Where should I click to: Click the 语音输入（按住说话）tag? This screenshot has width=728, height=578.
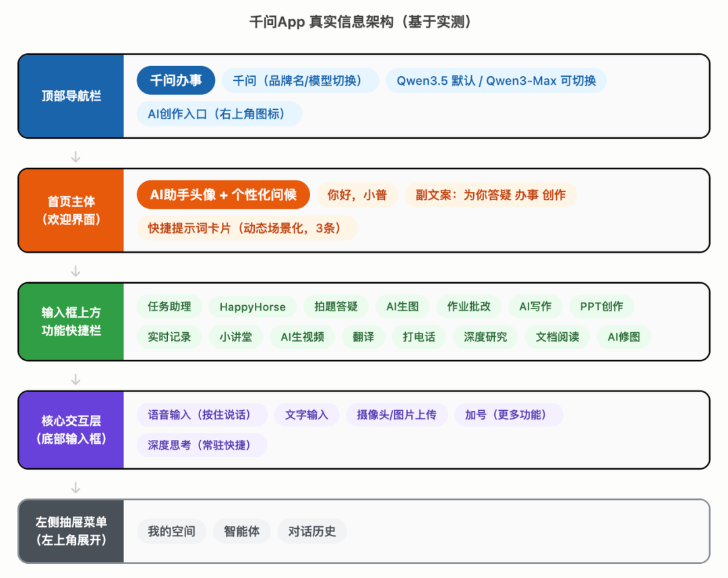(202, 415)
